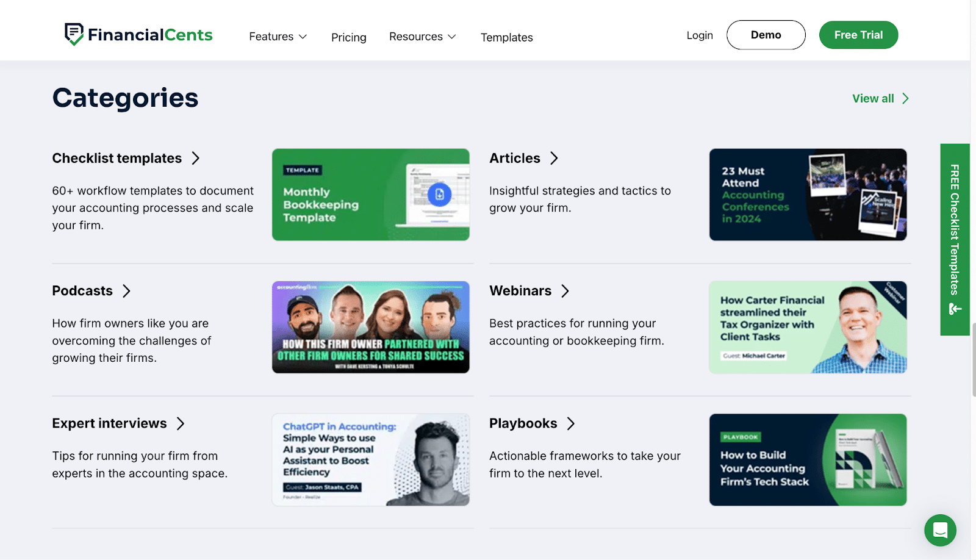Click the page's vertical scrollbar

tap(973, 360)
